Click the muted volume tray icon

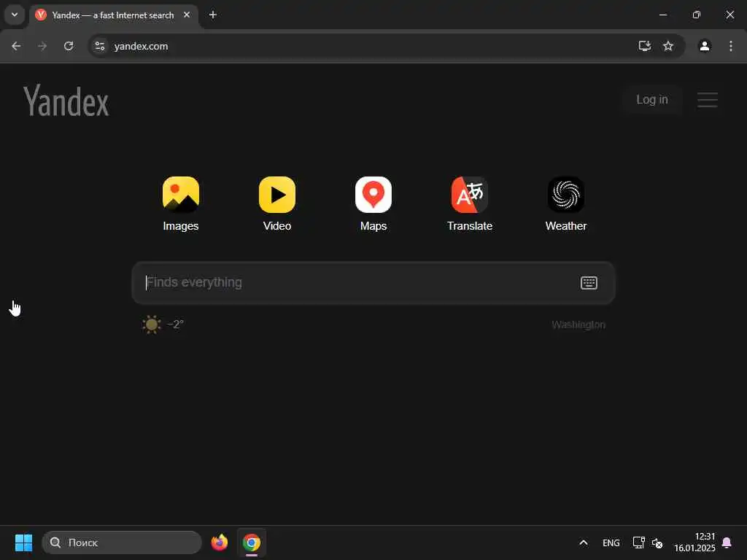point(657,542)
